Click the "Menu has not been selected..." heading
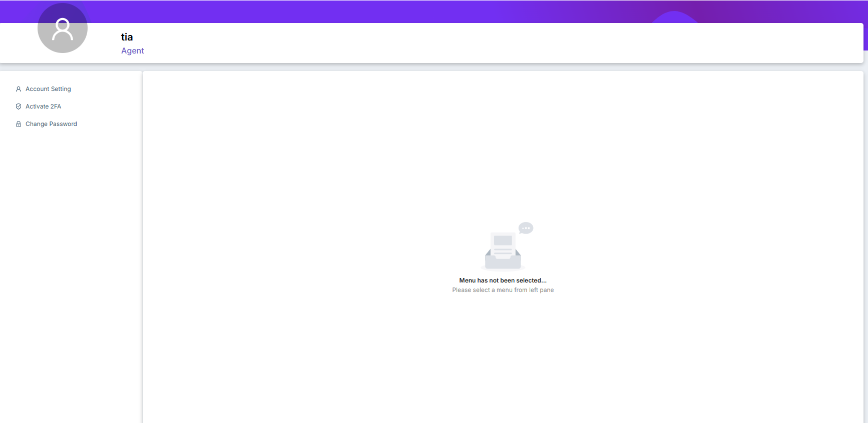This screenshot has height=423, width=868. click(x=503, y=280)
